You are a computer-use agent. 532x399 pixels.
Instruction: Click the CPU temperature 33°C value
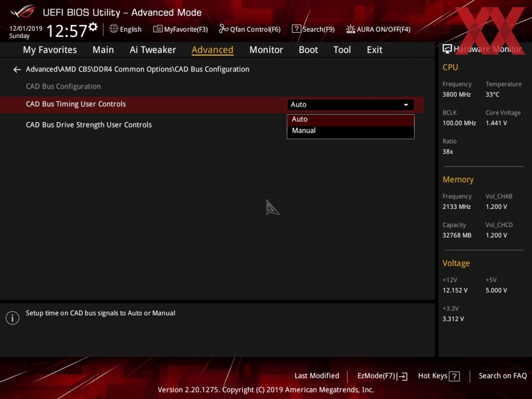(x=492, y=95)
